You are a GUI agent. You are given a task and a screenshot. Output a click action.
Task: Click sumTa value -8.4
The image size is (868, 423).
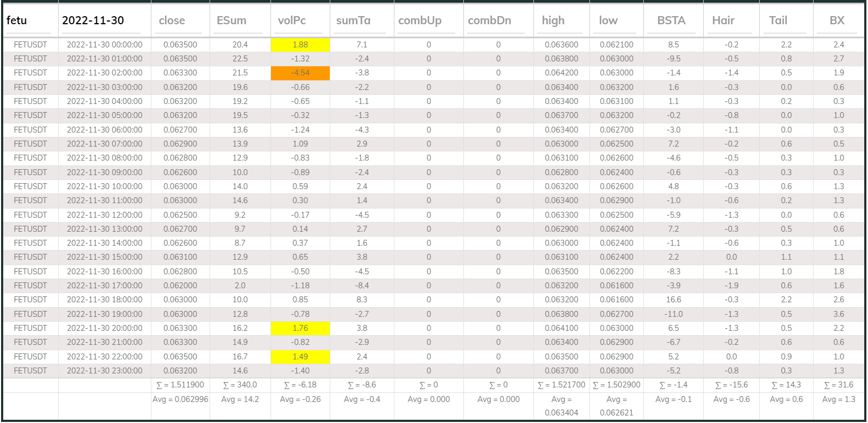[x=362, y=286]
